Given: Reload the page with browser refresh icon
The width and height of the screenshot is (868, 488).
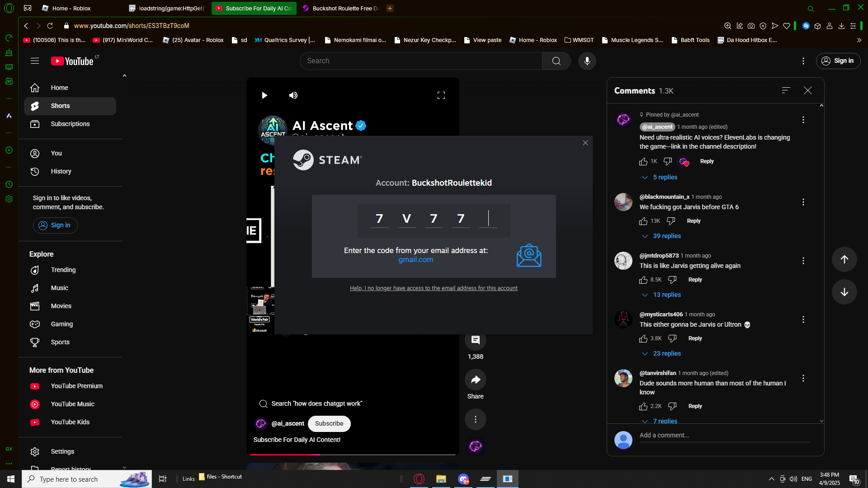Looking at the screenshot, I should coord(50,26).
